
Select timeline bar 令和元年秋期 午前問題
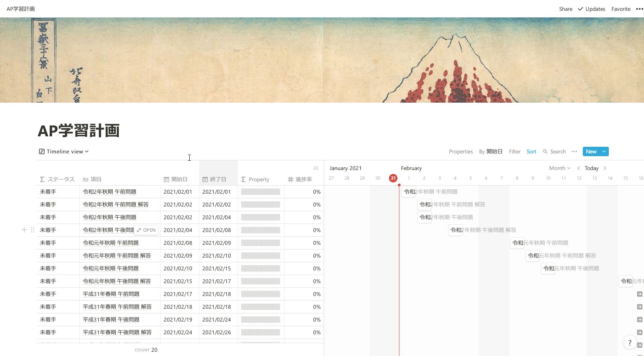click(x=517, y=242)
